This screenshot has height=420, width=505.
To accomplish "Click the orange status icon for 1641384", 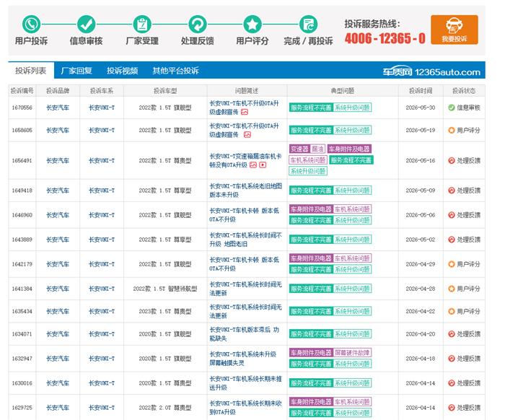I will tap(451, 289).
